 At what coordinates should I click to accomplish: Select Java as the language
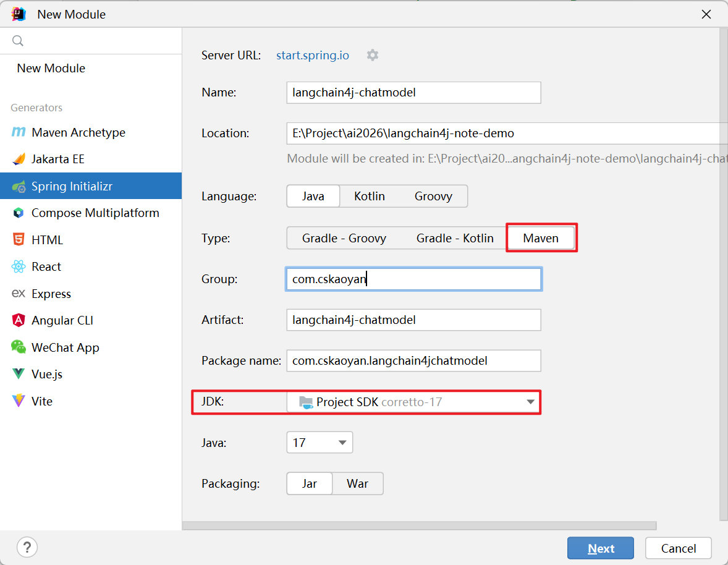point(313,196)
